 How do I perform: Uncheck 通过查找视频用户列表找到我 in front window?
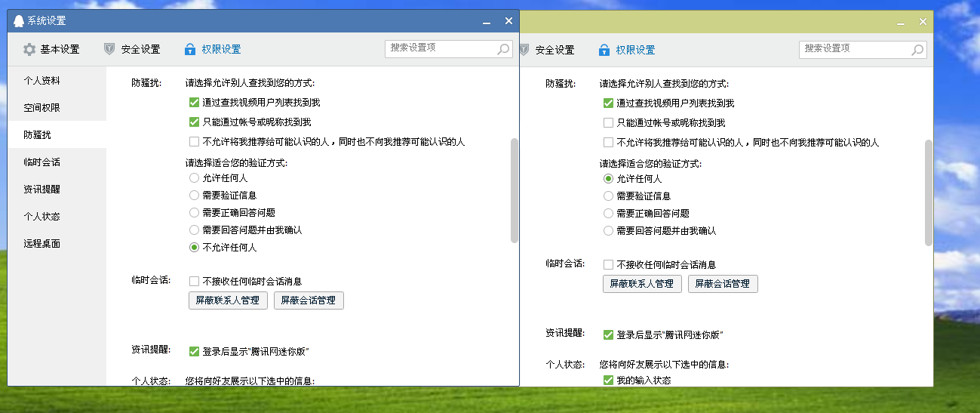coord(194,102)
